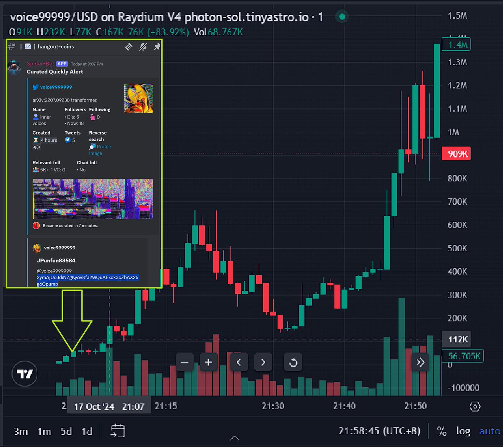Viewport: 503px width, 448px height.
Task: Click the TradingView logo icon
Action: (x=24, y=374)
